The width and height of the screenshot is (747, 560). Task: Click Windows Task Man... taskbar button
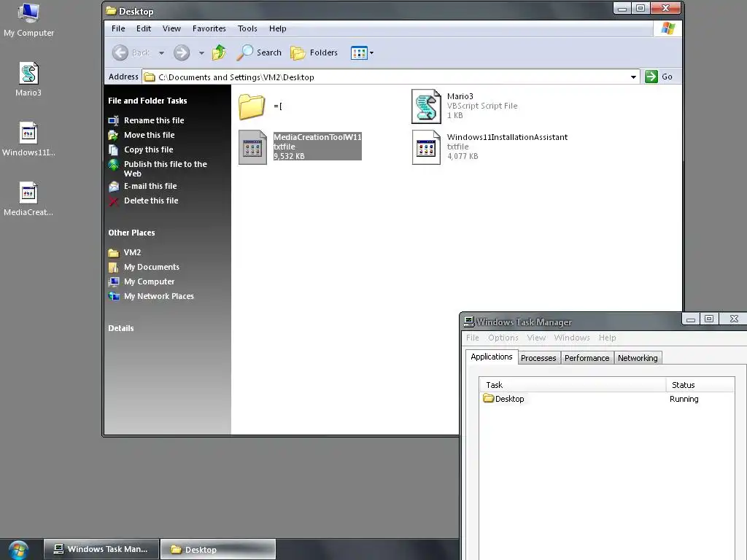click(x=101, y=550)
